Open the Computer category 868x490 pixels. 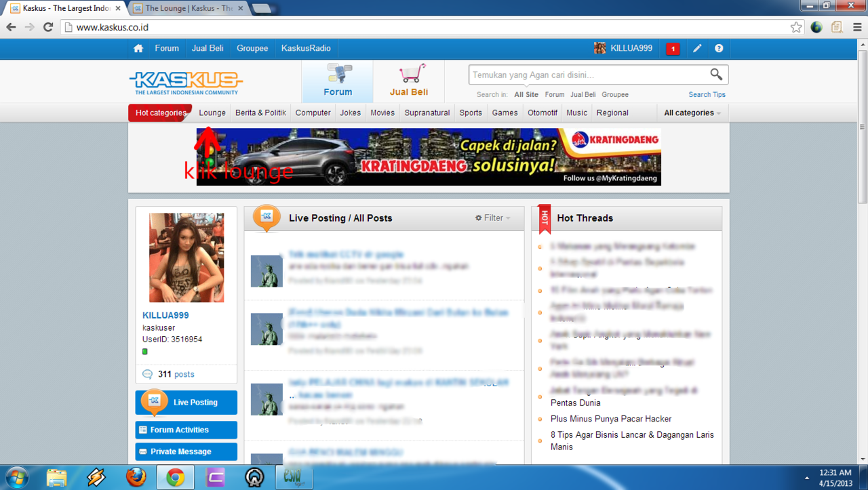(x=313, y=113)
